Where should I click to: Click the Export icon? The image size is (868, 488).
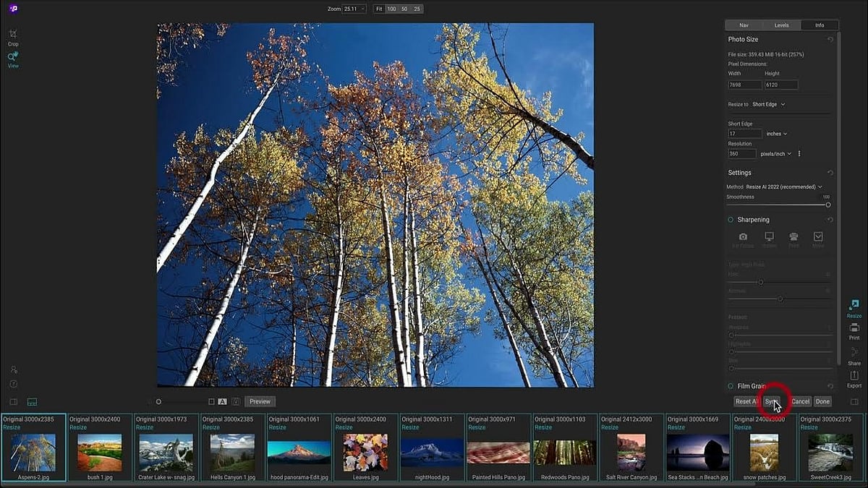854,378
